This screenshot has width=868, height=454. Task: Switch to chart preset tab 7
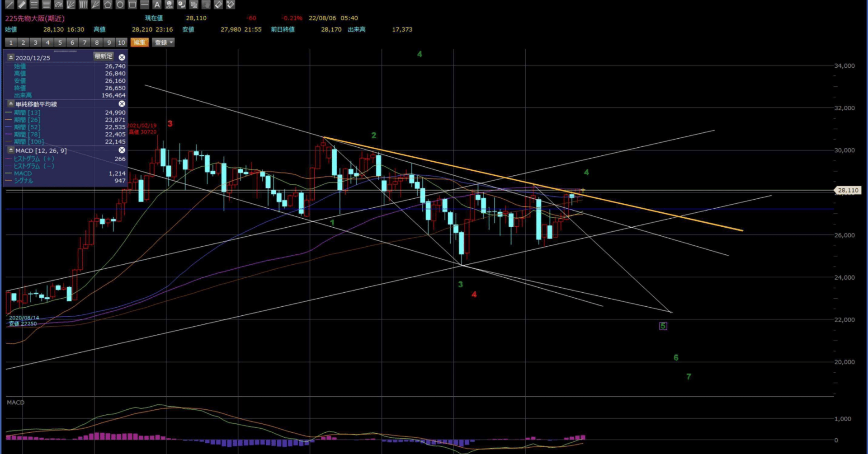pos(84,42)
